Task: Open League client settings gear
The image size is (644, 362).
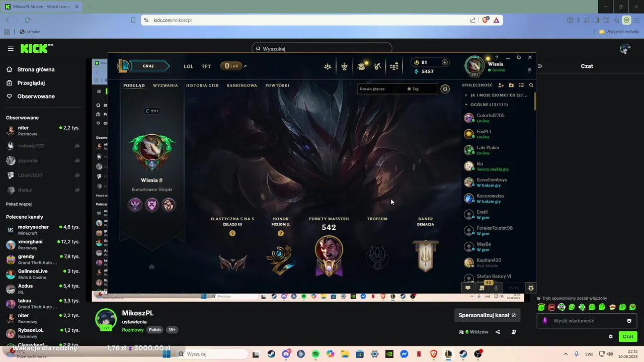Action: click(x=519, y=57)
